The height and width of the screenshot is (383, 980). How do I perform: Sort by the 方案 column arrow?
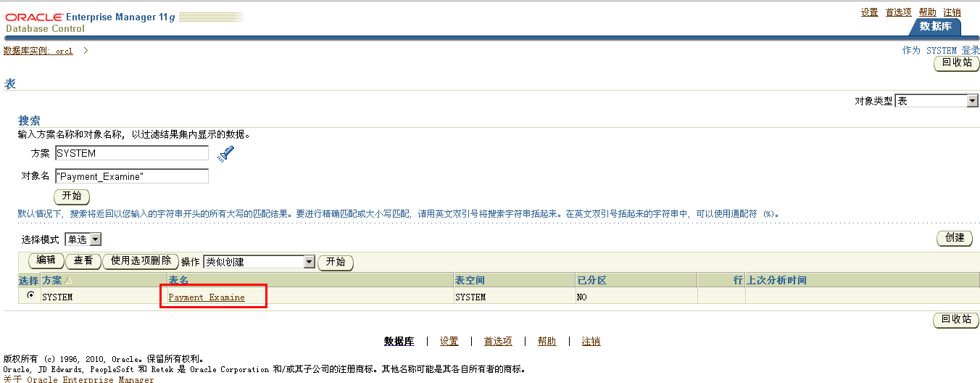69,280
